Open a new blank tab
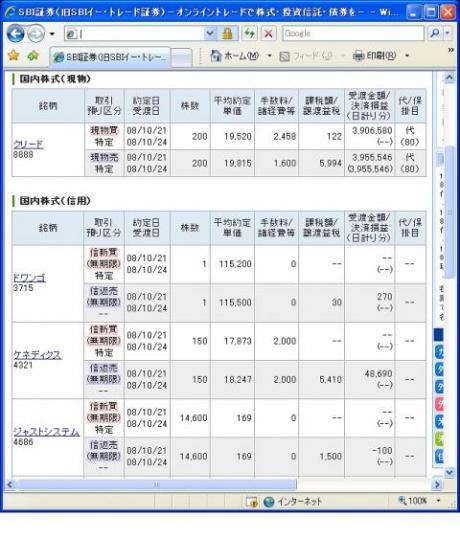Viewport: 460px width, 538px height. point(181,57)
